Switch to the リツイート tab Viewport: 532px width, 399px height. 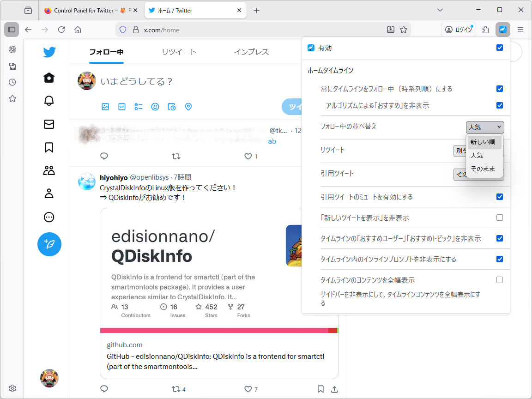[179, 52]
